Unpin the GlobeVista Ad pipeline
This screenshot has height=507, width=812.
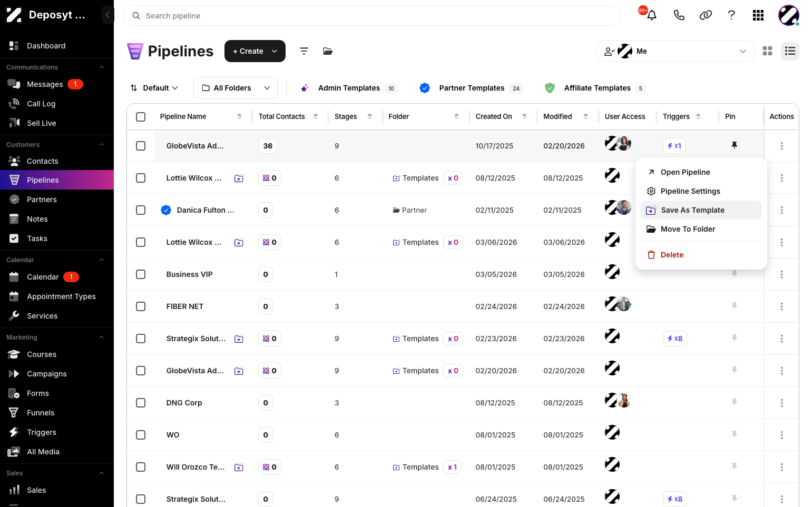coord(734,145)
